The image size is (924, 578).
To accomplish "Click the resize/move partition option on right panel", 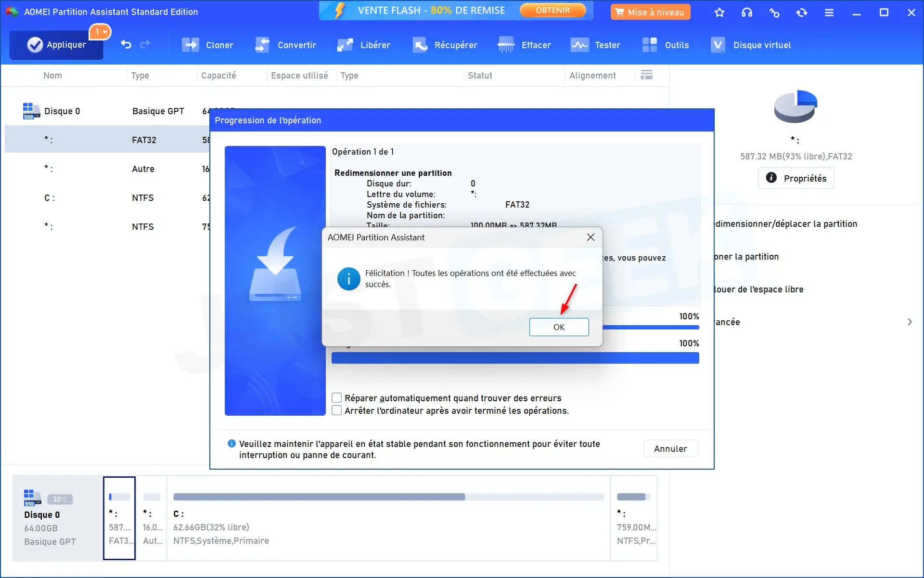I will coord(785,223).
